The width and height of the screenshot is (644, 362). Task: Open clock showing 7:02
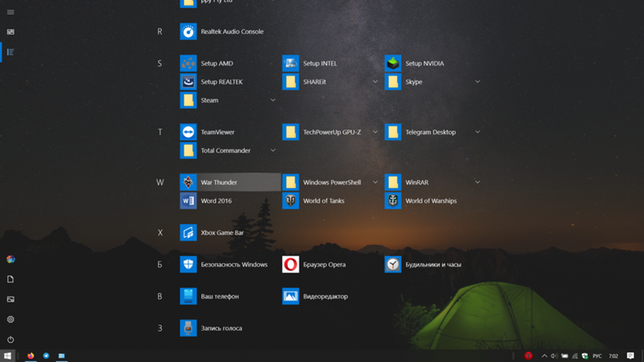click(613, 356)
